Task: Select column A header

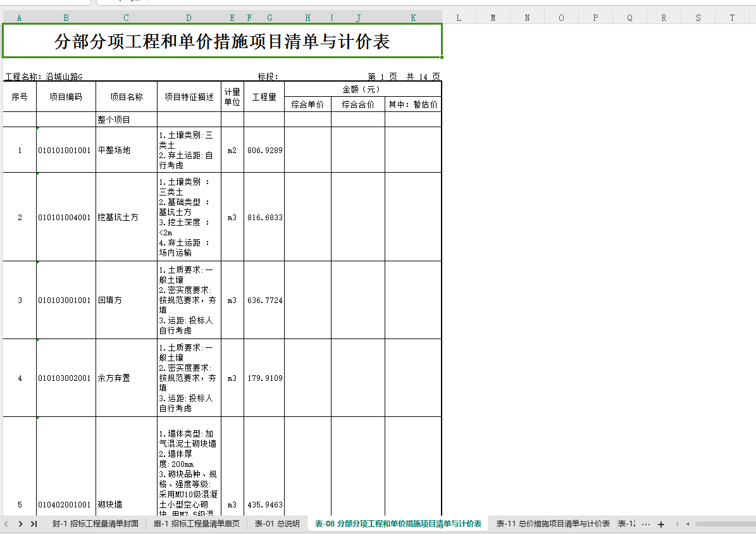Action: (x=19, y=18)
